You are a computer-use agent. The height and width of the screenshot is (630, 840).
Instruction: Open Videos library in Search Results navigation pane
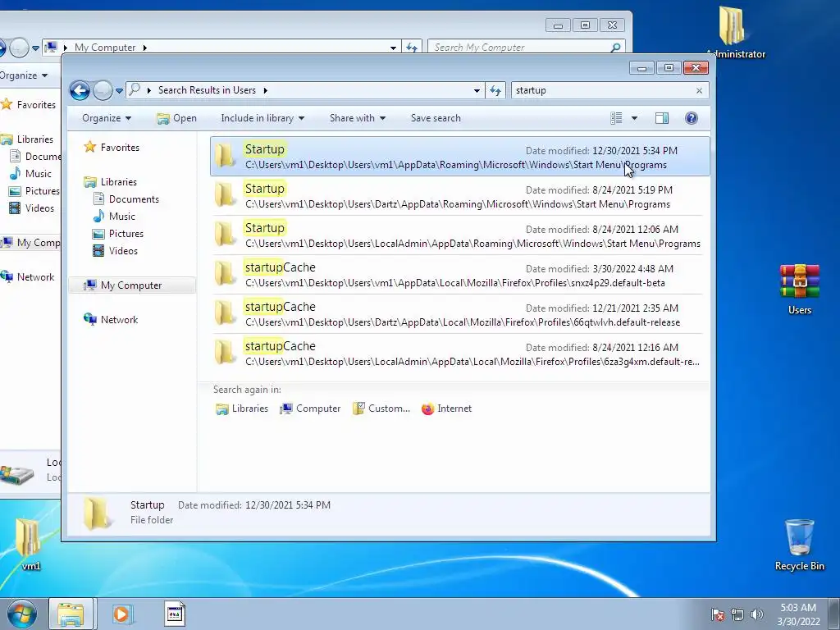pos(115,251)
